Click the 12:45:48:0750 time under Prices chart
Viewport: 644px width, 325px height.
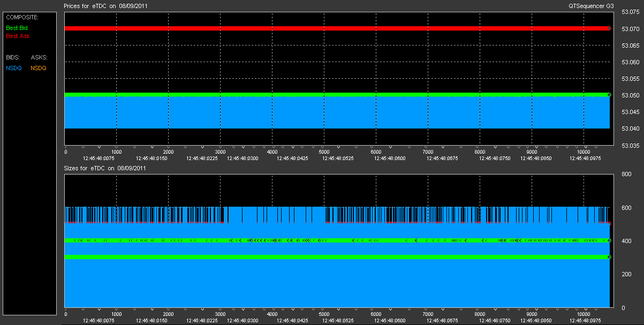tap(495, 158)
